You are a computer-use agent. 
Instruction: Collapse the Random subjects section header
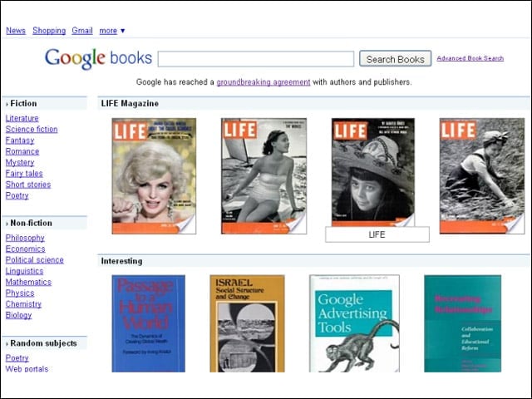44,343
